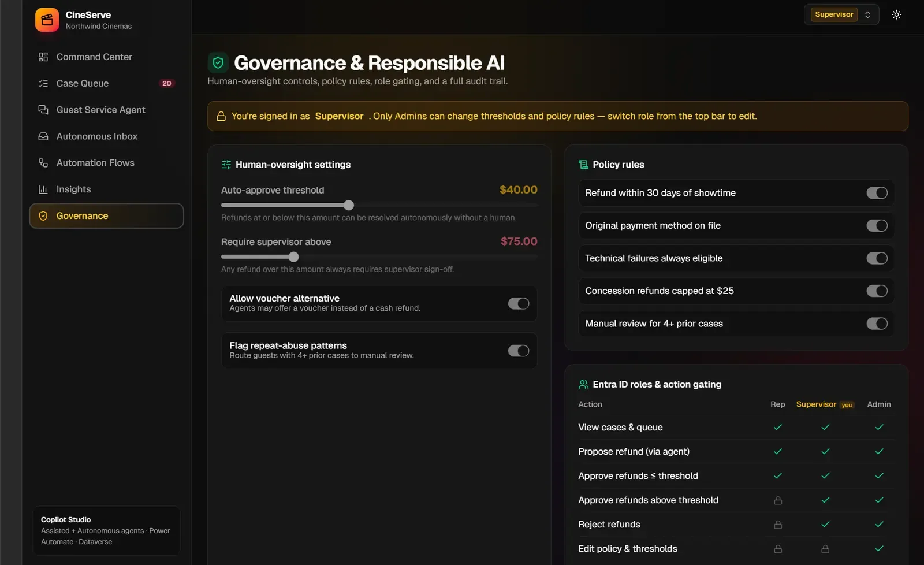The image size is (924, 565).
Task: Click the Guest Service Agent chat icon
Action: tap(43, 110)
